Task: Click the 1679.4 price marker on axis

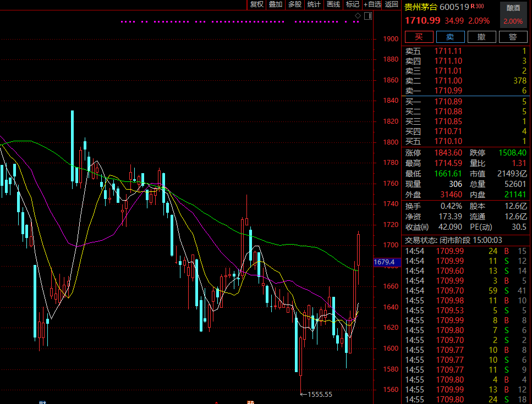Action: pos(387,262)
